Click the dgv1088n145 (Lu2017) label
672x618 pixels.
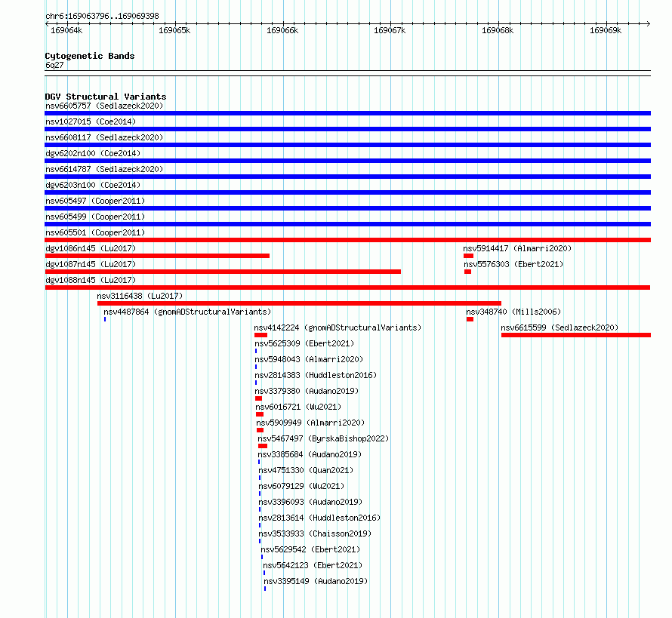[x=91, y=280]
